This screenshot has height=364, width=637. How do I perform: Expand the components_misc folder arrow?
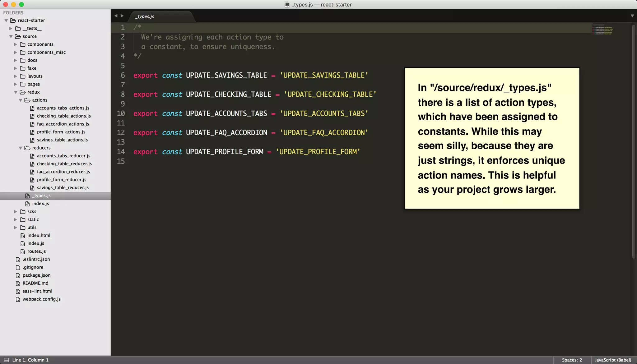point(15,53)
